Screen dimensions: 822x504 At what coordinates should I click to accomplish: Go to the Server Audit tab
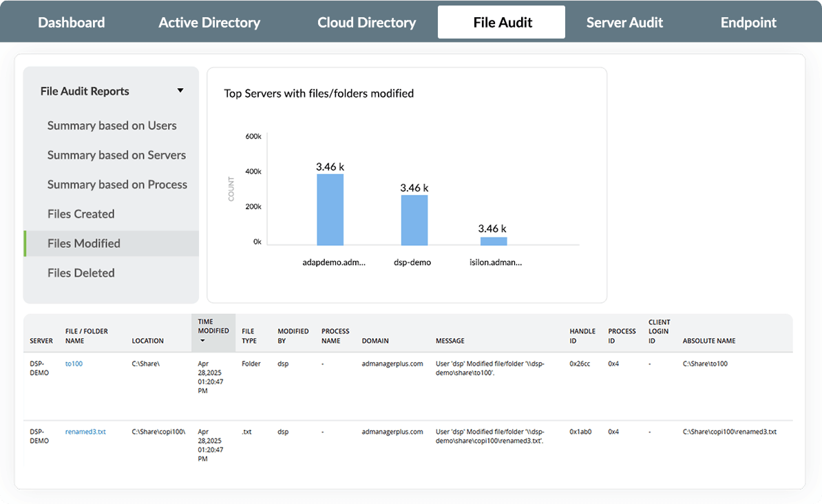pos(624,23)
